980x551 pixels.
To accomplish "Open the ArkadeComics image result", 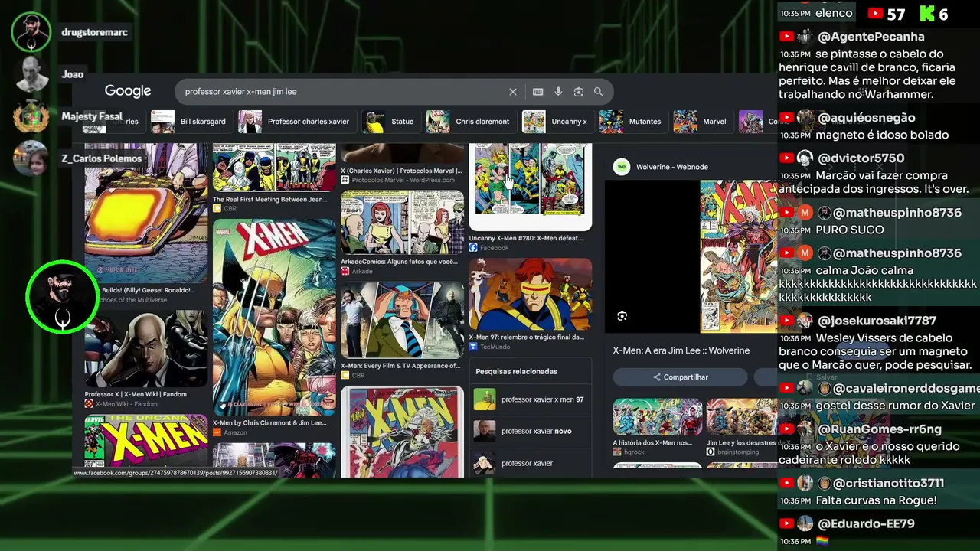I will click(402, 222).
